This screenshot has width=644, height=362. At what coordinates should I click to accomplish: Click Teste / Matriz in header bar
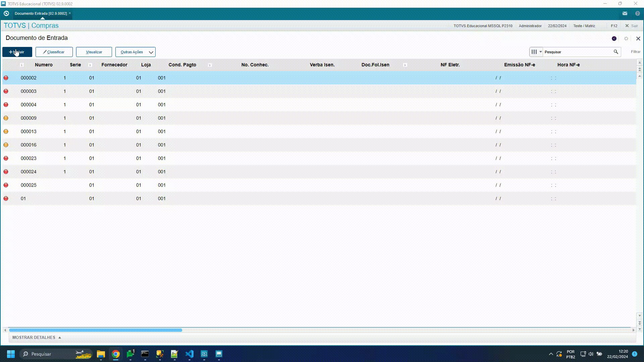584,26
